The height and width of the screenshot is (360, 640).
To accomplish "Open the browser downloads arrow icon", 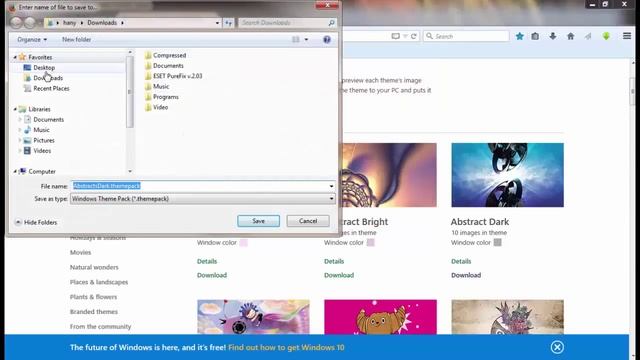I will (553, 36).
